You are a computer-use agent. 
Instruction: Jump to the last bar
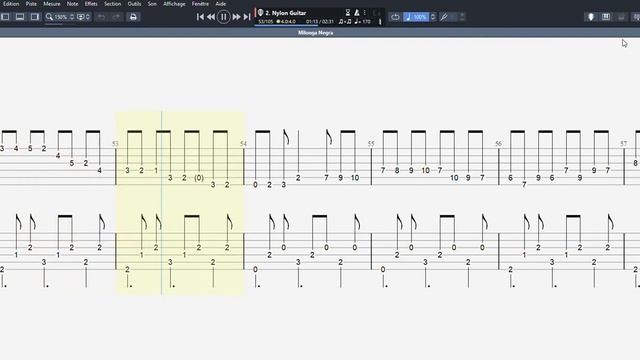(247, 17)
